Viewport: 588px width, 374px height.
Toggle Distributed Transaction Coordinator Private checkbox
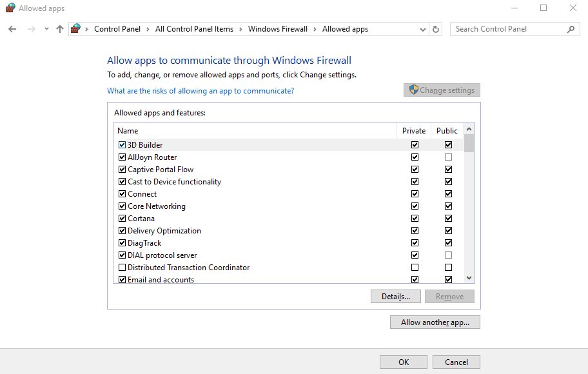[415, 268]
